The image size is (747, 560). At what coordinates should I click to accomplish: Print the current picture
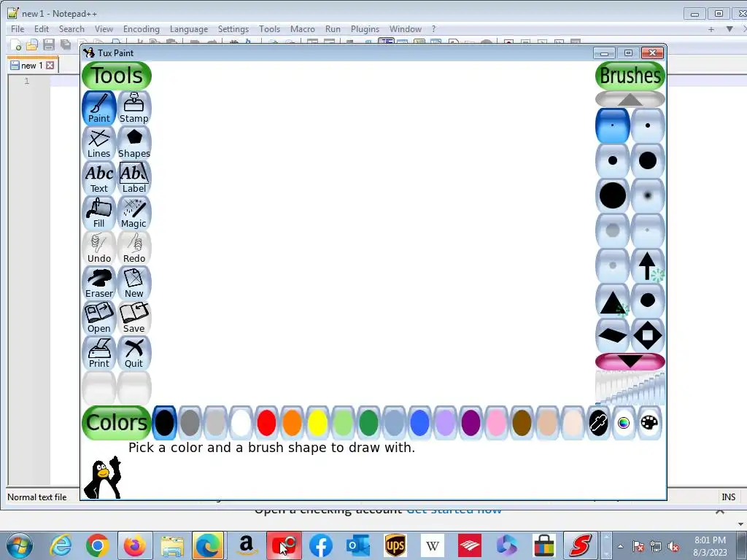tap(99, 353)
